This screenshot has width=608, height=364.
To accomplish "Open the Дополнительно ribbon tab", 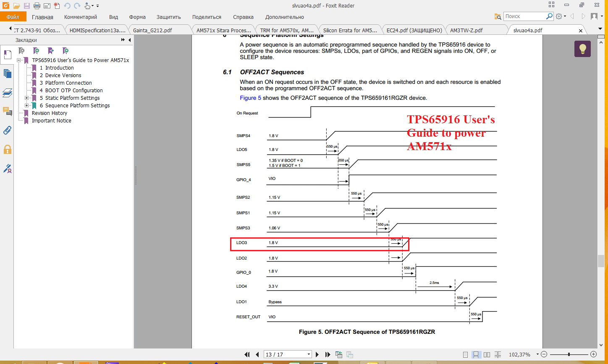I will tap(284, 17).
